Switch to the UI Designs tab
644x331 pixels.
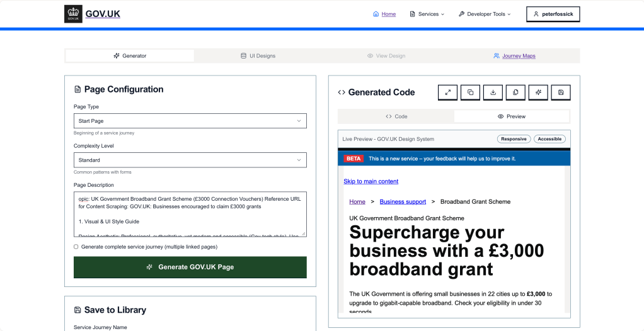click(x=258, y=56)
